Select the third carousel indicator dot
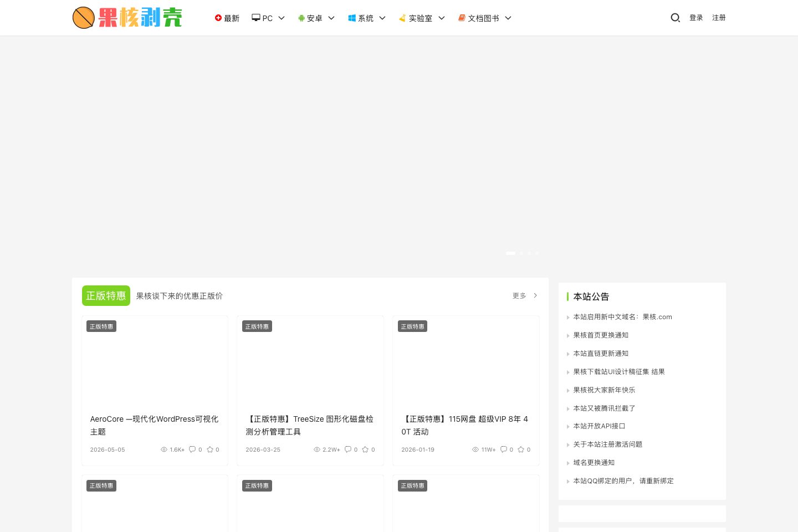This screenshot has width=798, height=532. 529,253
